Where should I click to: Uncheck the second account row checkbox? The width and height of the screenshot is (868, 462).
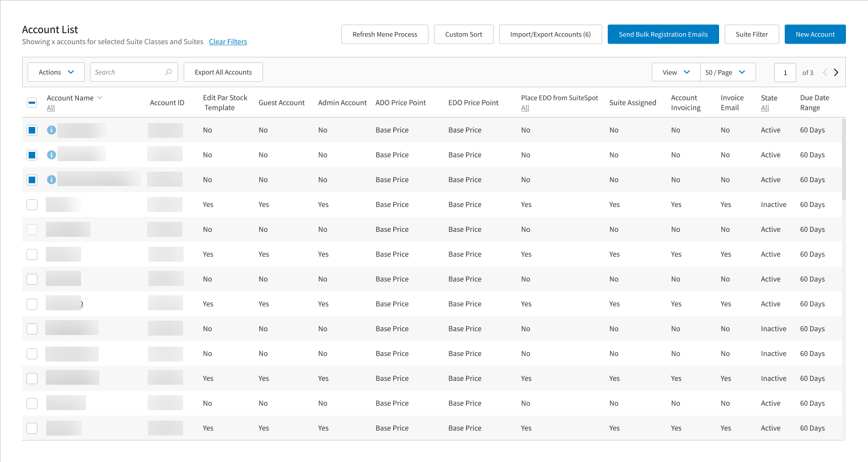(x=32, y=155)
